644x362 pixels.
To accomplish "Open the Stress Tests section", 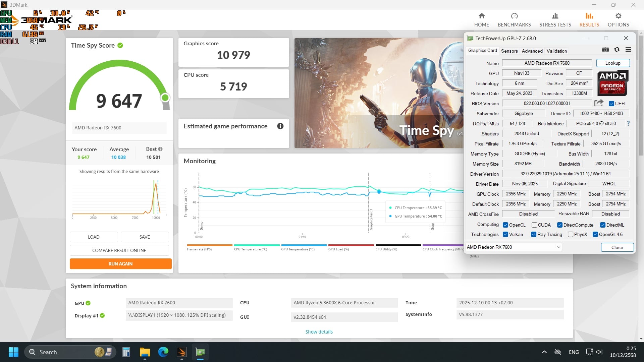I will coord(555,20).
